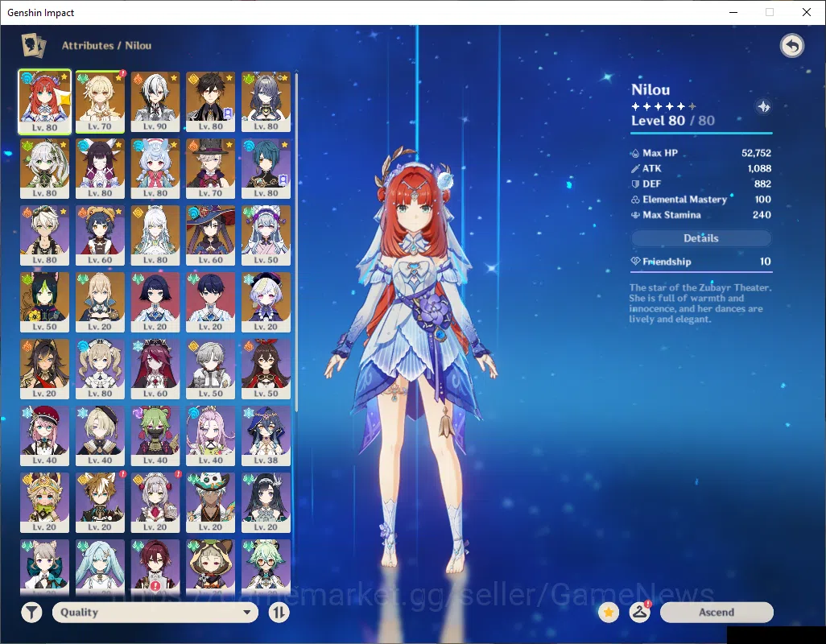Close the Genshin Impact window

pyautogui.click(x=807, y=12)
